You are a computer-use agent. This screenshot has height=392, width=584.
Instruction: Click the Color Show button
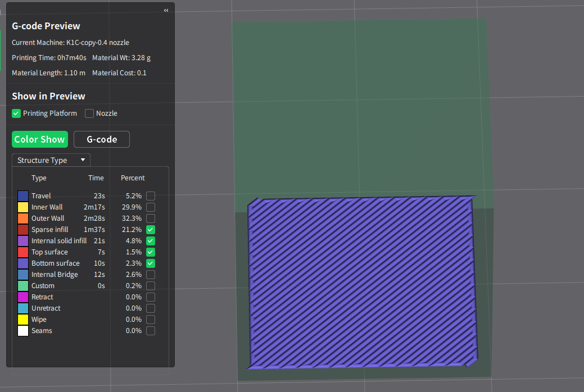coord(40,139)
